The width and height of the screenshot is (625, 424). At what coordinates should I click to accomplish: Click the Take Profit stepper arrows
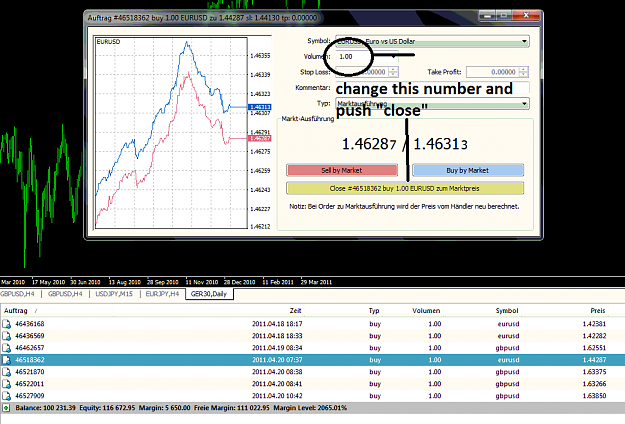pyautogui.click(x=524, y=72)
